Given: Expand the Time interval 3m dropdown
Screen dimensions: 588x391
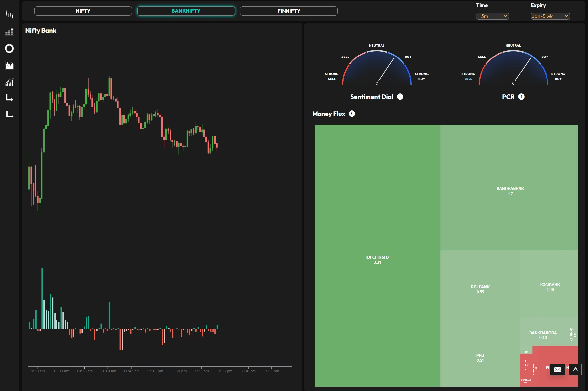Looking at the screenshot, I should point(492,16).
